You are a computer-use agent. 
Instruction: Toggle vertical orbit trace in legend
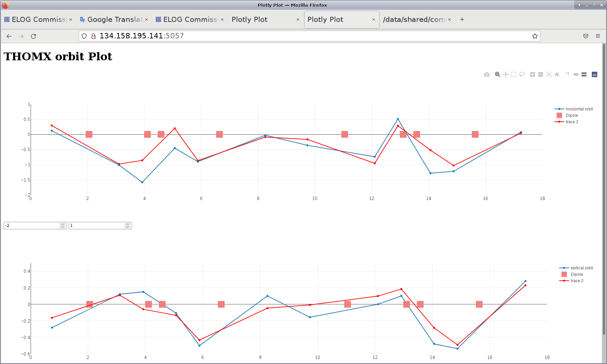pos(581,268)
